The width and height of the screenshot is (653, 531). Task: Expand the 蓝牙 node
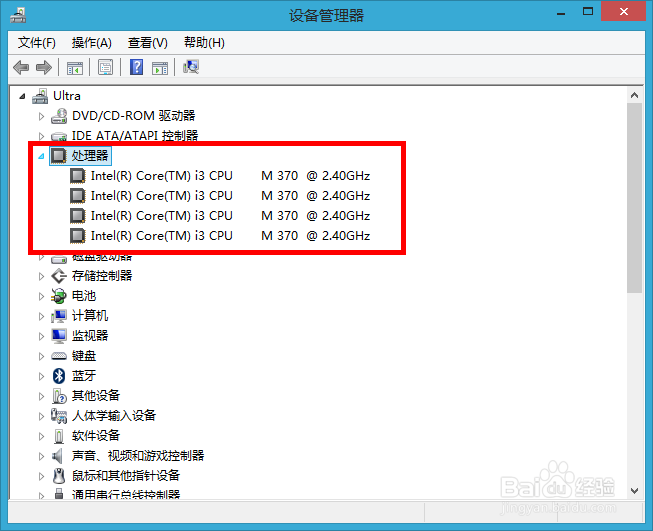(x=41, y=376)
